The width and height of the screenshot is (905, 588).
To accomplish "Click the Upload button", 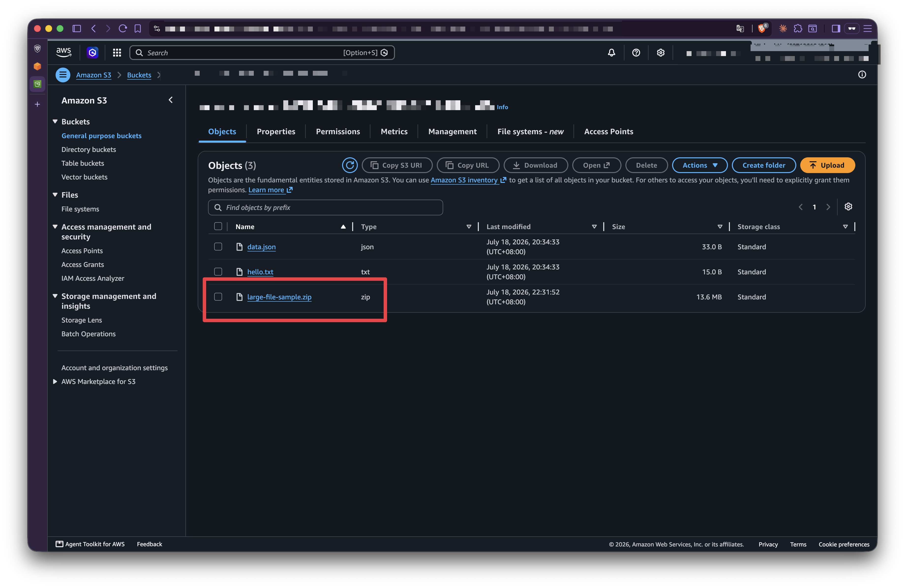I will pyautogui.click(x=828, y=165).
